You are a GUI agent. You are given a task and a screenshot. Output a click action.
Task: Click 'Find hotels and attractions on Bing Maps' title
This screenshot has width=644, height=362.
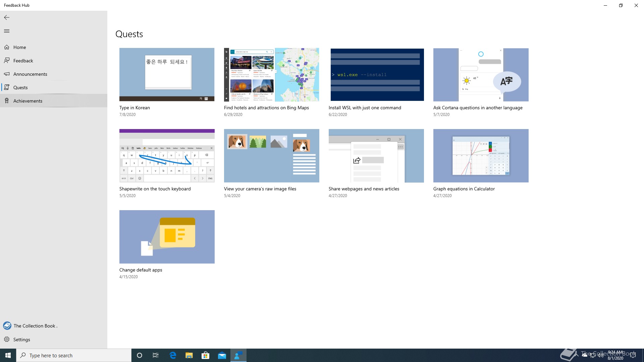coord(266,108)
